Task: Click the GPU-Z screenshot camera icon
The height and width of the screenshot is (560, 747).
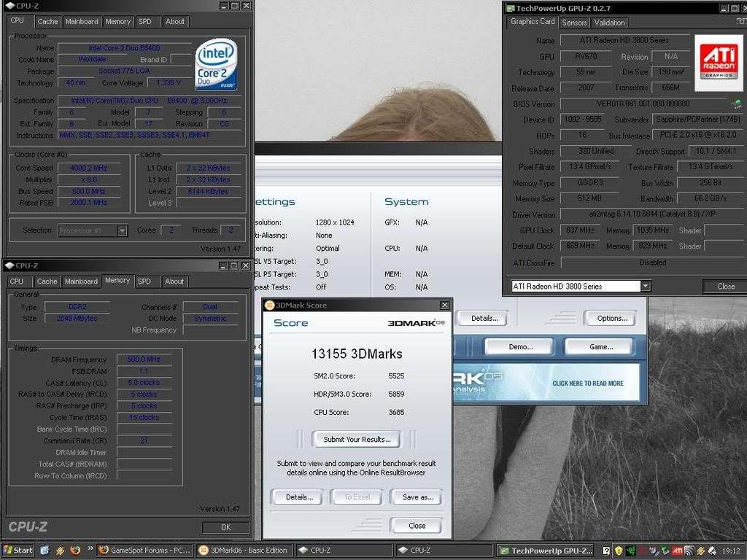Action: point(742,21)
